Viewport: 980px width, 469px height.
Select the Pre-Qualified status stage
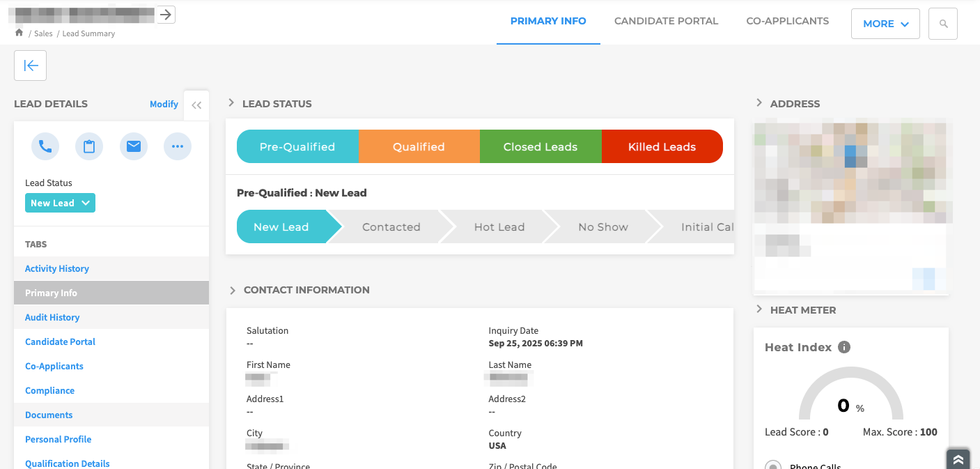297,146
